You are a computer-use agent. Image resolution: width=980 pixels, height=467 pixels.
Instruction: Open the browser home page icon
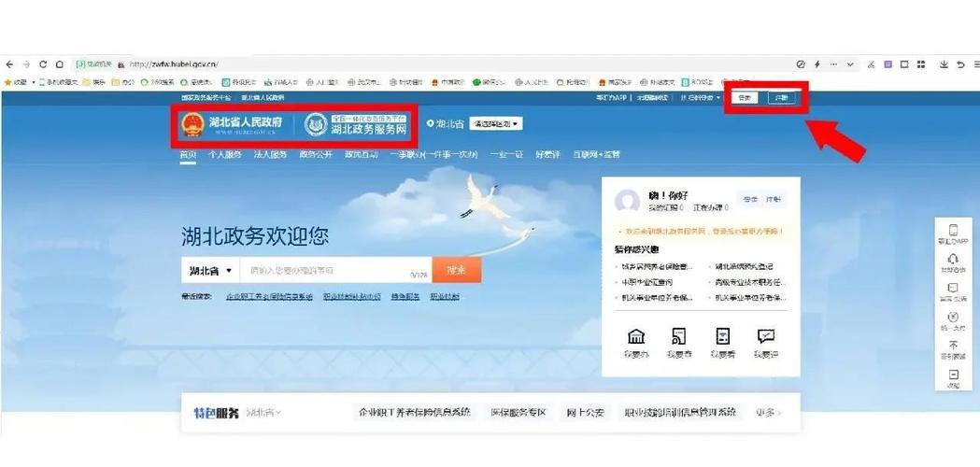60,64
